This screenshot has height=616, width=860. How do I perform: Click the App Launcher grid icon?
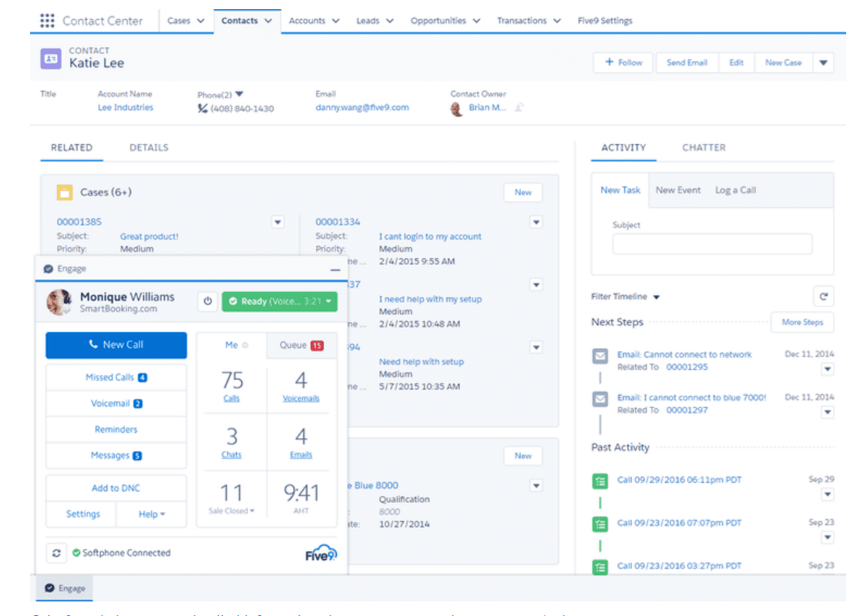click(47, 20)
